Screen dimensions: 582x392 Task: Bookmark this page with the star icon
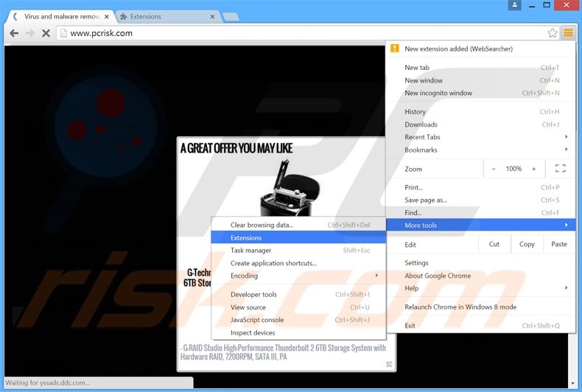click(x=553, y=33)
